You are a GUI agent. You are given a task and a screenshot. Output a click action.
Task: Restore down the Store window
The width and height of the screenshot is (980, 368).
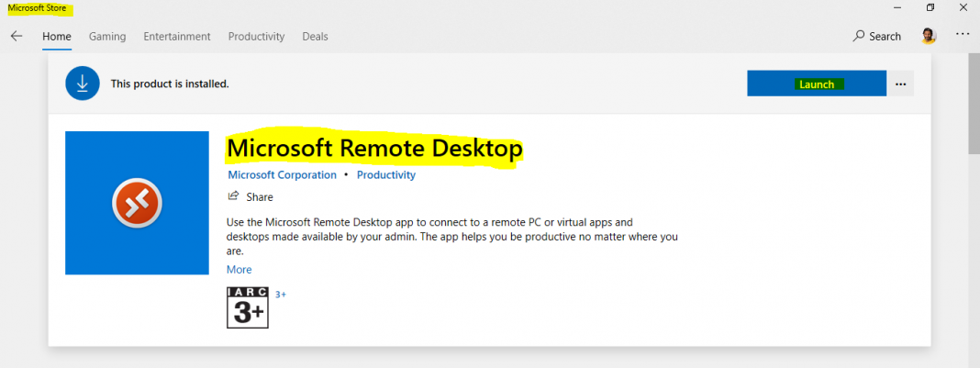(x=930, y=7)
